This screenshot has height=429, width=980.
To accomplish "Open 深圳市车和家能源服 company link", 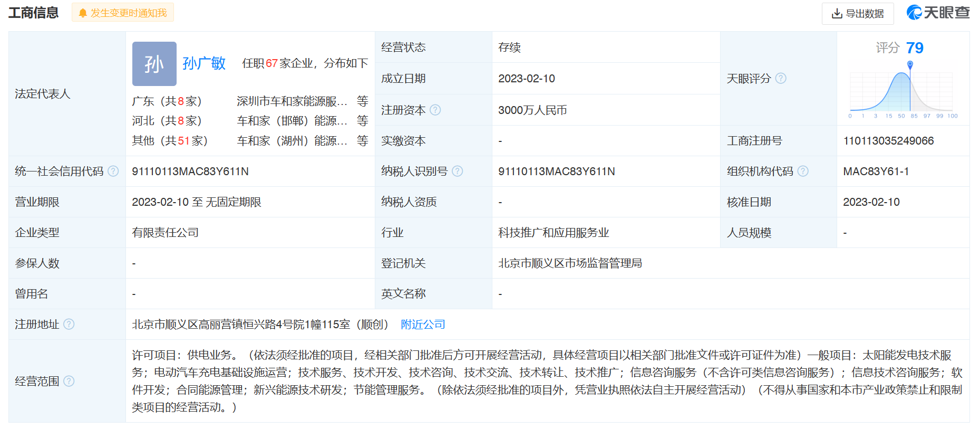I will (292, 101).
